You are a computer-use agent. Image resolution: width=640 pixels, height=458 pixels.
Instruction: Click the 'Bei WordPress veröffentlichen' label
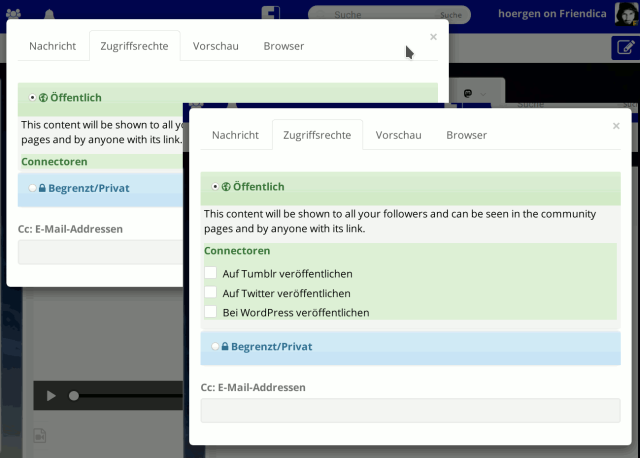tap(296, 313)
